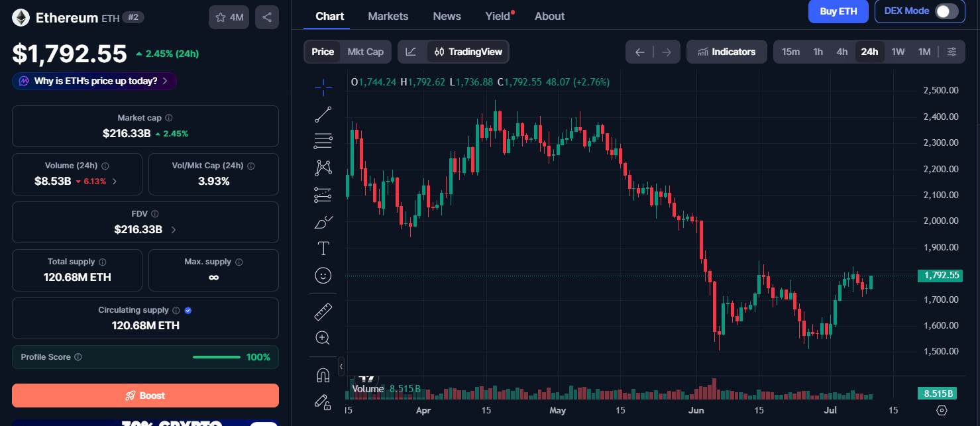The image size is (980, 426).
Task: Click the Ethereum logo icon
Action: coord(21,18)
